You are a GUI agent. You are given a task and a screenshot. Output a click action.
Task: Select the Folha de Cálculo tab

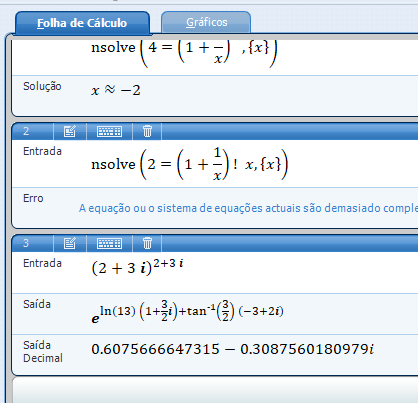click(x=82, y=23)
